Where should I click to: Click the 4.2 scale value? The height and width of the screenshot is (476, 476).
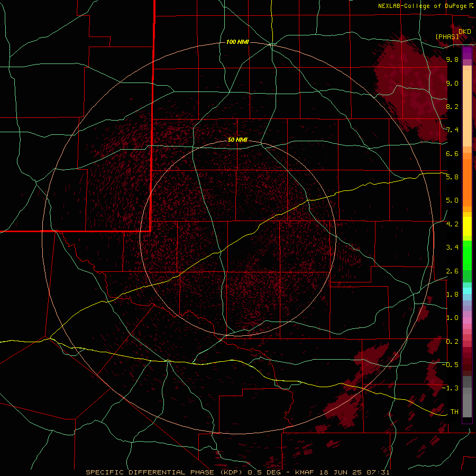[452, 224]
